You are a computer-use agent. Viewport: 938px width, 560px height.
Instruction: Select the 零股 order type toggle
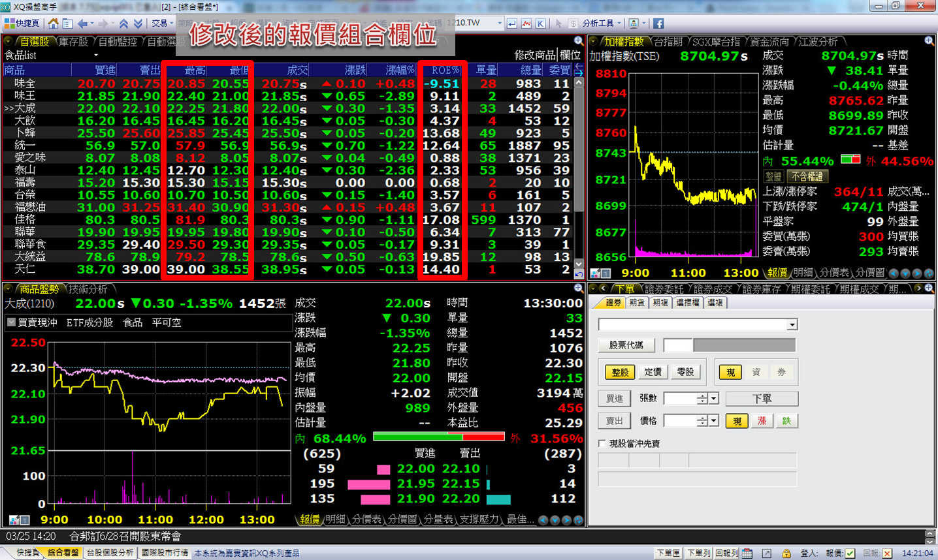685,372
